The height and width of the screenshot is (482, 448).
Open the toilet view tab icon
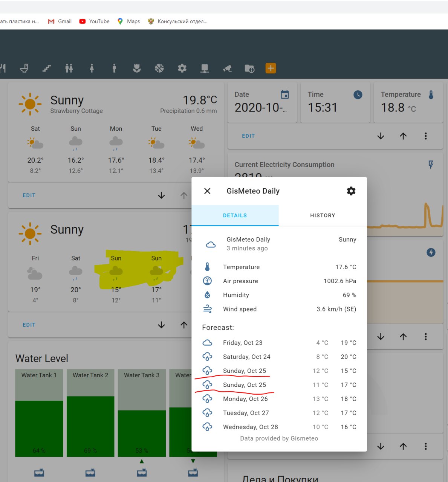click(24, 68)
